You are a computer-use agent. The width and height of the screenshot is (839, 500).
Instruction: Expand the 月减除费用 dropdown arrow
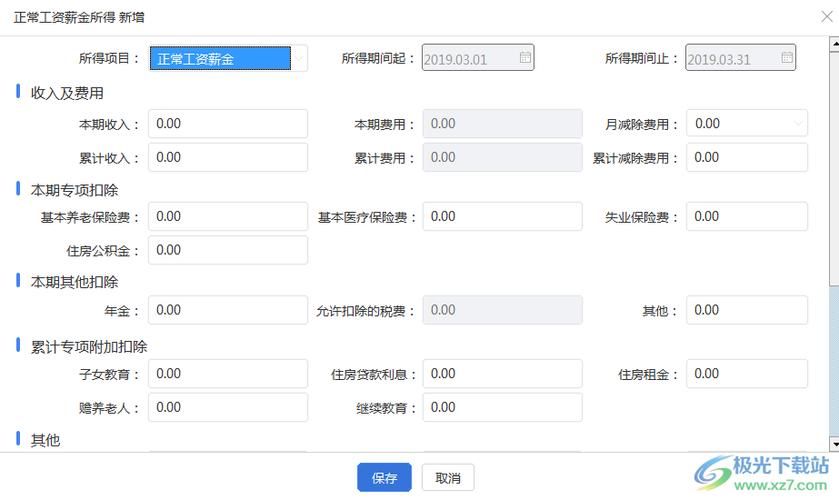[x=798, y=124]
